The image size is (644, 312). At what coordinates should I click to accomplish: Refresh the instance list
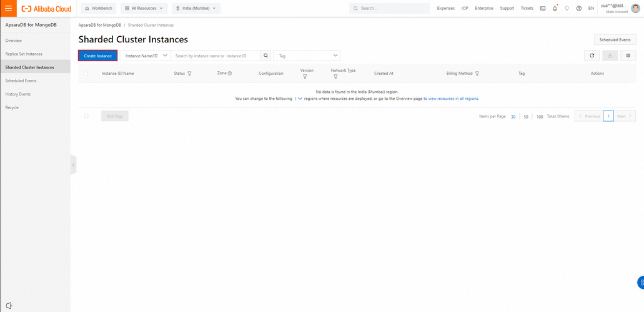click(592, 56)
